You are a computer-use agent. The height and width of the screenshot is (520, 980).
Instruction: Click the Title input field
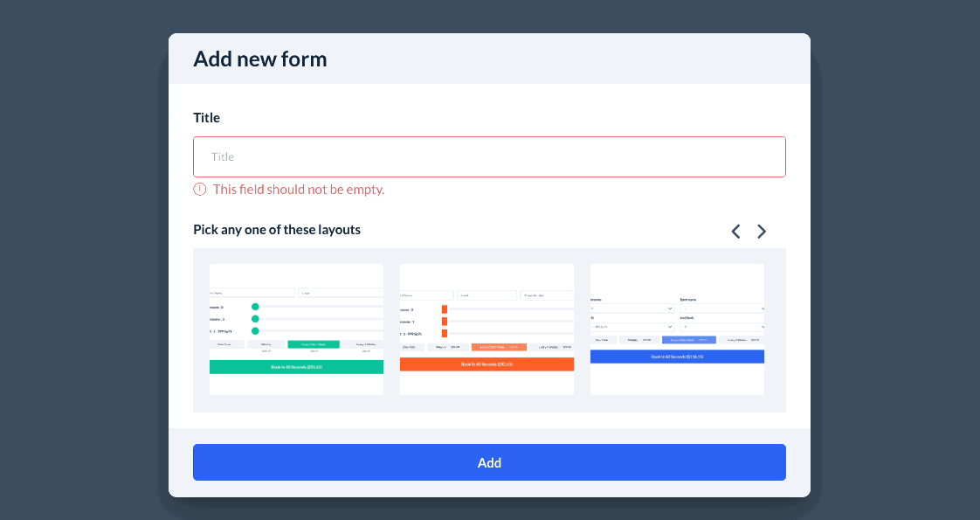[489, 157]
